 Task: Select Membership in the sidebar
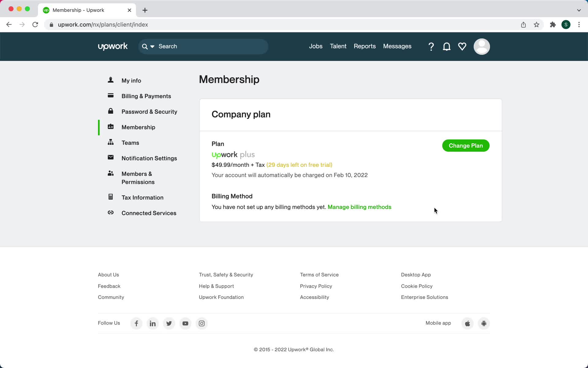(x=138, y=127)
